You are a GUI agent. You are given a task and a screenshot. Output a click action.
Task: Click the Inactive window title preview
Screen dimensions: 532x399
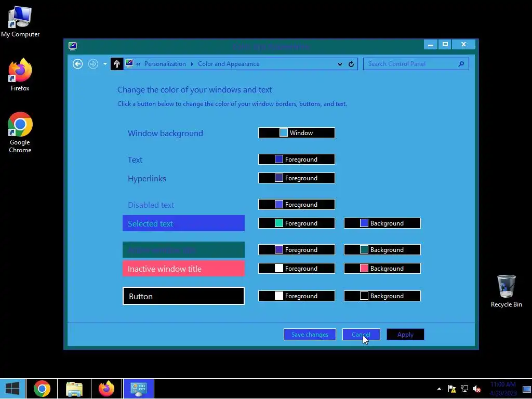[x=183, y=269]
